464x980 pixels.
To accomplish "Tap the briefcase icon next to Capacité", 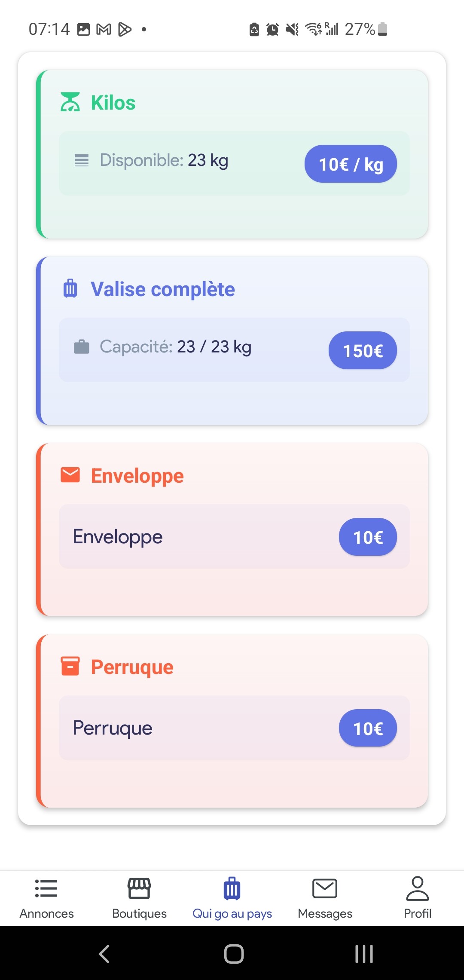I will point(82,346).
